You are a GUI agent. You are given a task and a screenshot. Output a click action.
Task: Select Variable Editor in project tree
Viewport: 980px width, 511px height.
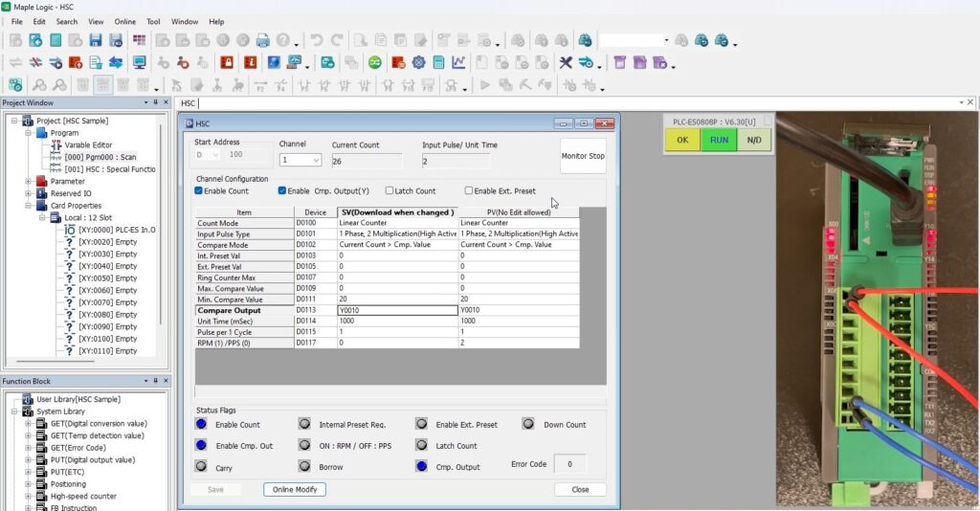[x=88, y=144]
